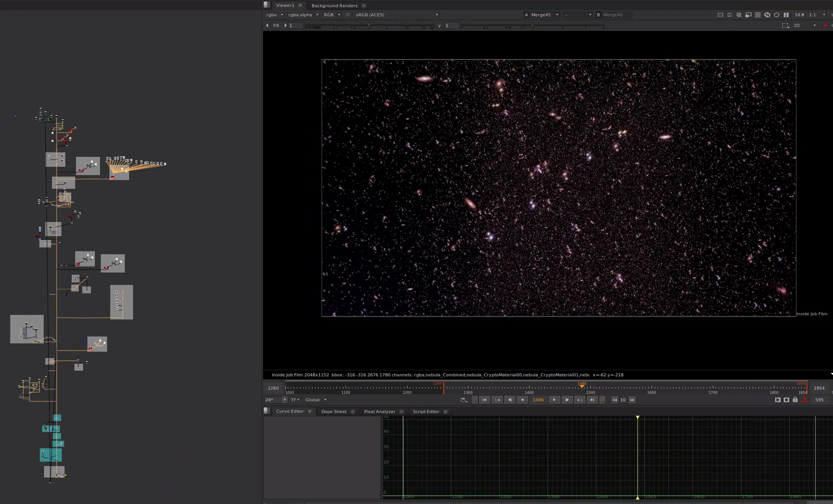Expand the rgba channels dropdown
The height and width of the screenshot is (504, 833).
coord(274,15)
